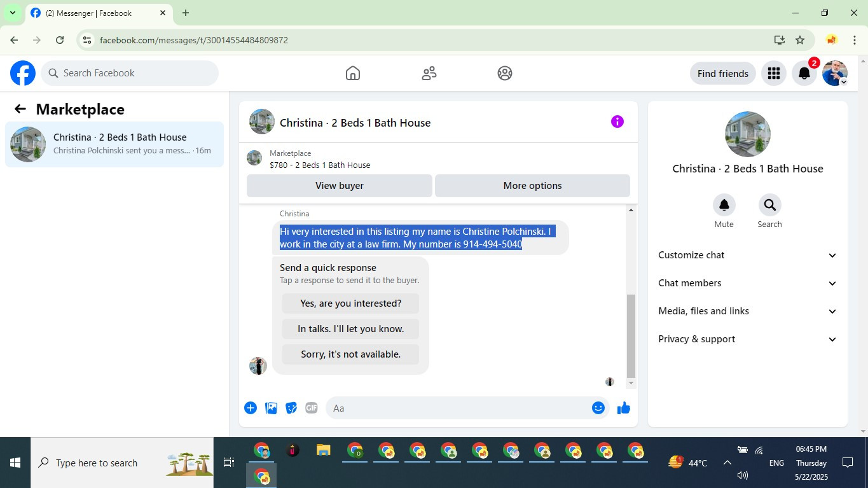The width and height of the screenshot is (868, 488).
Task: Click the house thumbnail in chat header
Action: click(262, 122)
